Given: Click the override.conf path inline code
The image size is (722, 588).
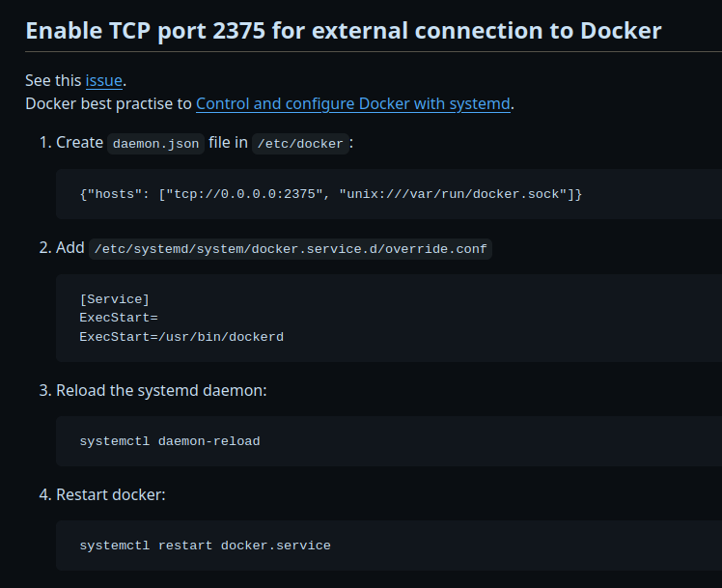Looking at the screenshot, I should pos(291,249).
